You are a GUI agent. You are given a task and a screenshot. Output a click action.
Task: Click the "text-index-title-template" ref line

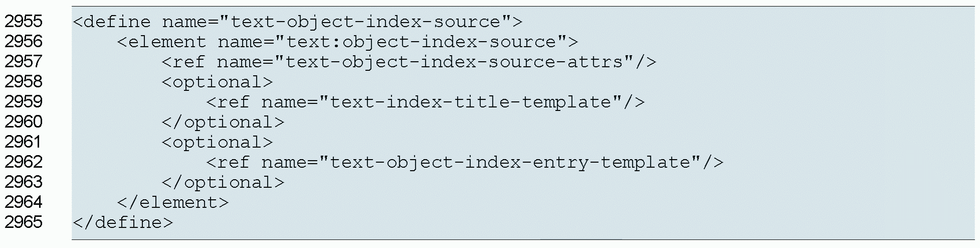pos(425,102)
